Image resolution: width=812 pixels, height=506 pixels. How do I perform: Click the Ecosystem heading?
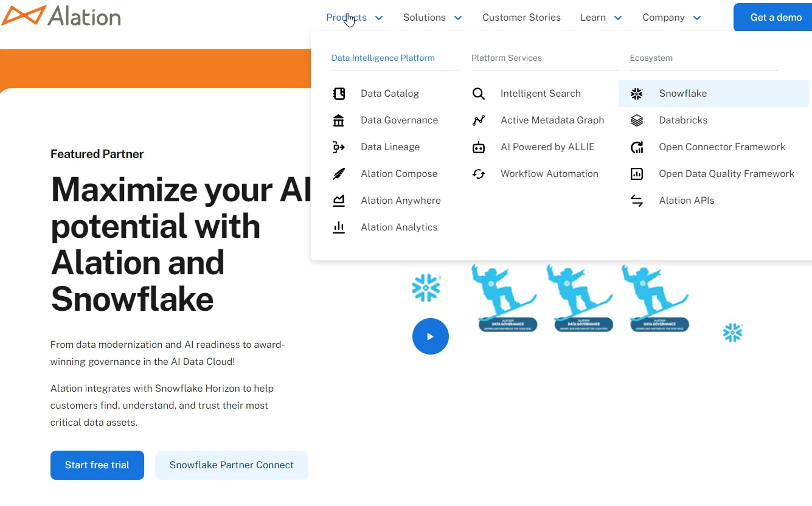click(x=651, y=58)
